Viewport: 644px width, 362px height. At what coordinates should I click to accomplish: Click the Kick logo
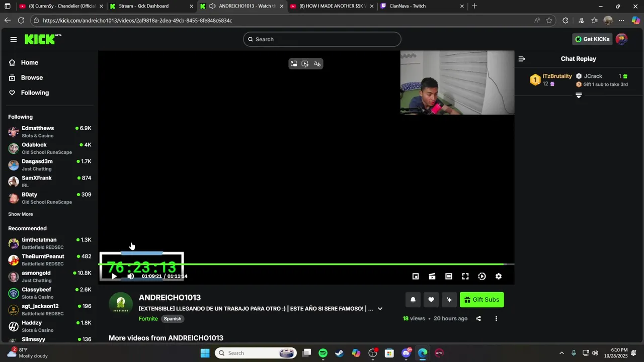coord(43,39)
